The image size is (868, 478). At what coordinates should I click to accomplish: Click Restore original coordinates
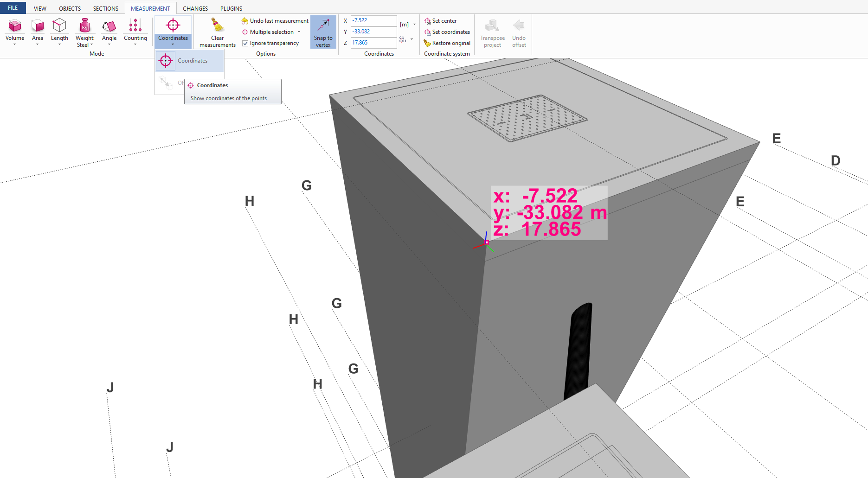[447, 43]
